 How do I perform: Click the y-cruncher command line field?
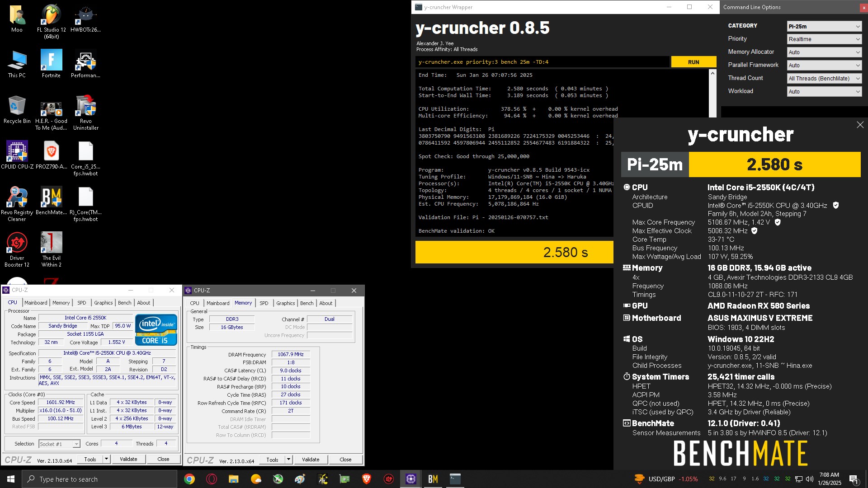(x=542, y=62)
